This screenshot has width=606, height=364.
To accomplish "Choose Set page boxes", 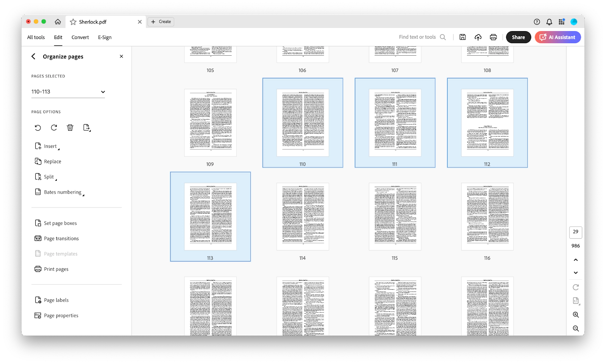I will point(56,223).
